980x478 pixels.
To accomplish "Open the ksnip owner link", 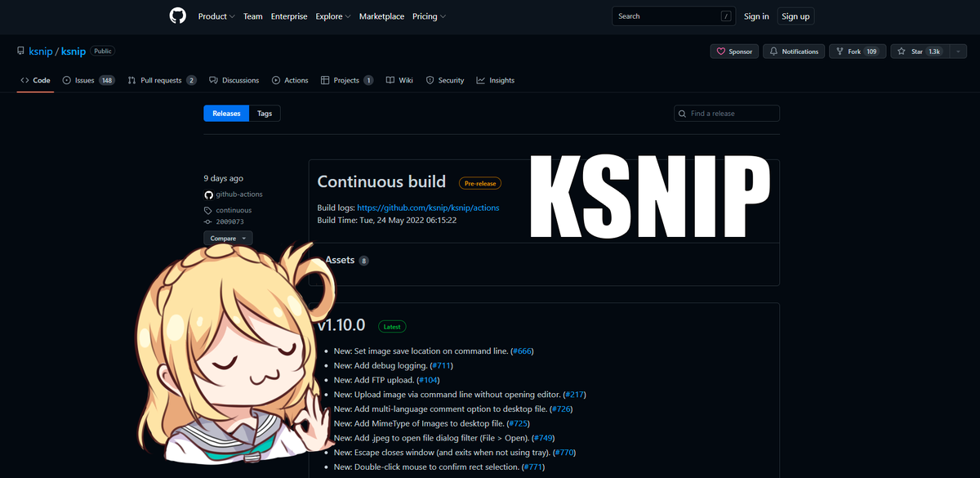I will [x=40, y=51].
